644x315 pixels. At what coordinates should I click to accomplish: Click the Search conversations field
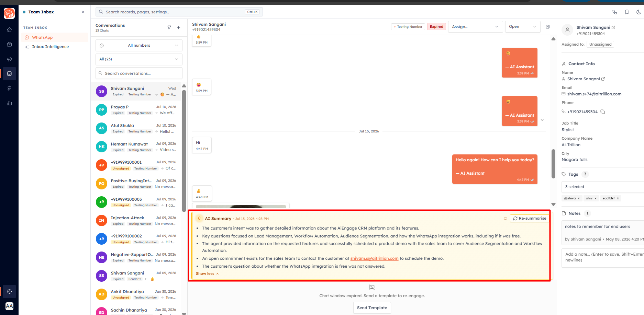[139, 73]
